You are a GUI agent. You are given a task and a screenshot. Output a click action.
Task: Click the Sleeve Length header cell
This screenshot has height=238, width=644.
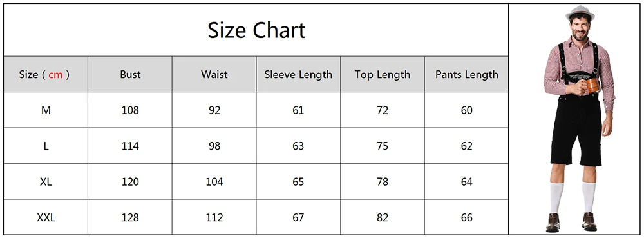pos(298,74)
